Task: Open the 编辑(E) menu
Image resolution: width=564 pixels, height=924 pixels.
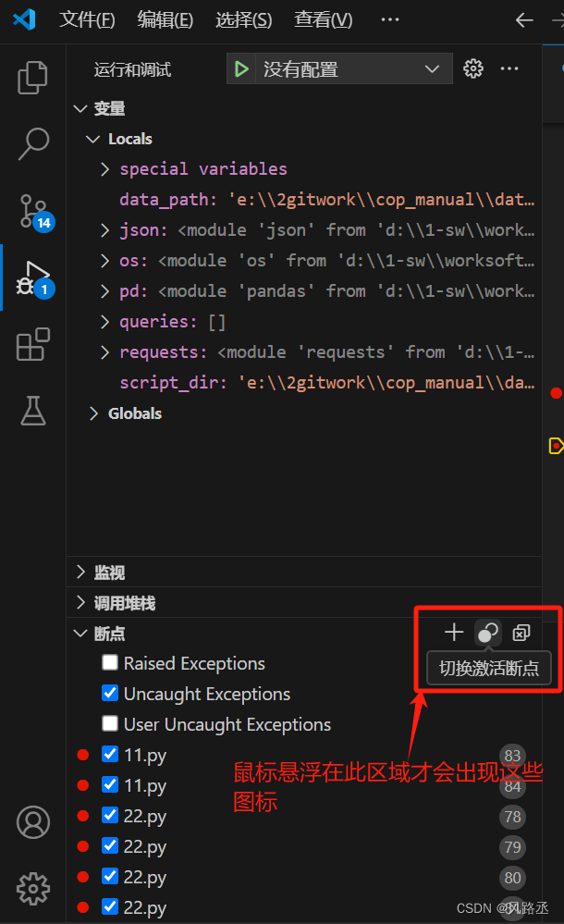Action: click(165, 20)
